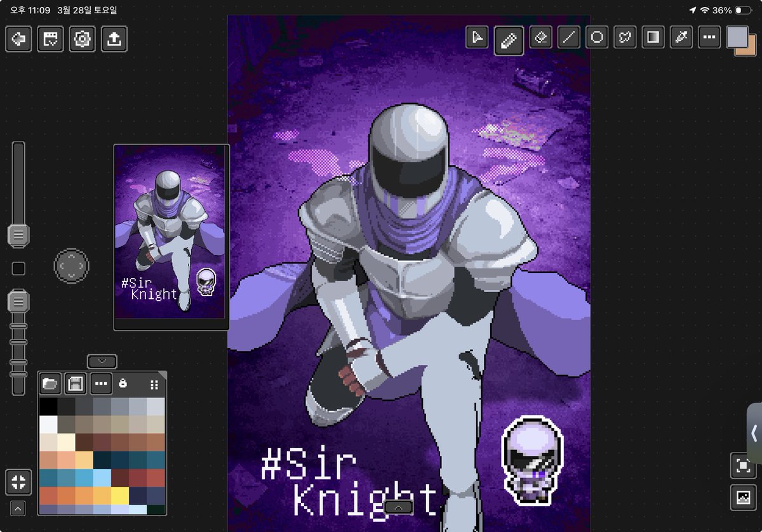Open the frames and layers panel icon

click(50, 39)
